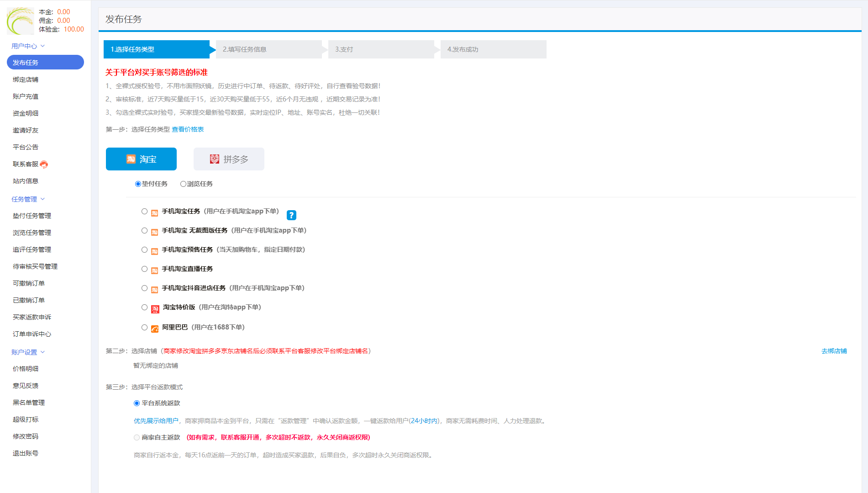The image size is (868, 493).
Task: Open 站内信息 in the sidebar
Action: [26, 181]
